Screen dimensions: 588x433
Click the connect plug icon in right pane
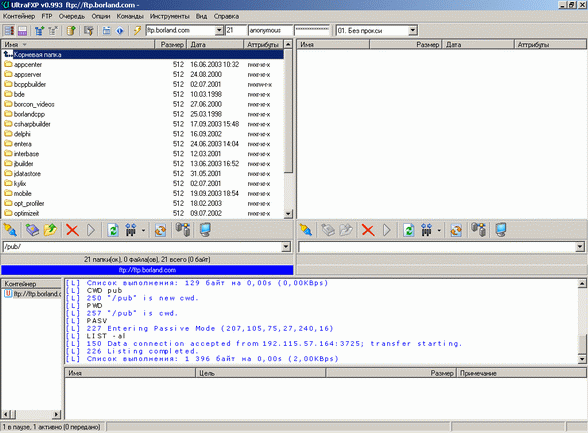tap(306, 230)
